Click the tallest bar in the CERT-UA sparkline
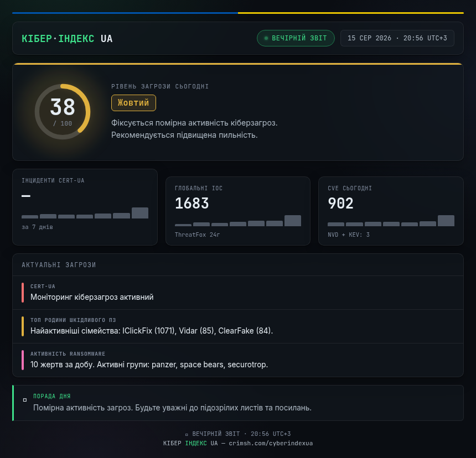The height and width of the screenshot is (458, 476). (x=140, y=213)
